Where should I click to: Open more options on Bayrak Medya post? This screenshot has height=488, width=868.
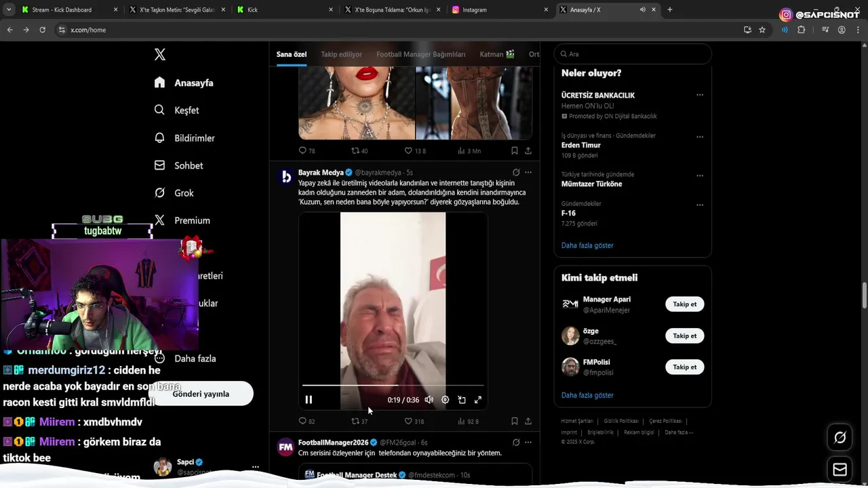528,172
